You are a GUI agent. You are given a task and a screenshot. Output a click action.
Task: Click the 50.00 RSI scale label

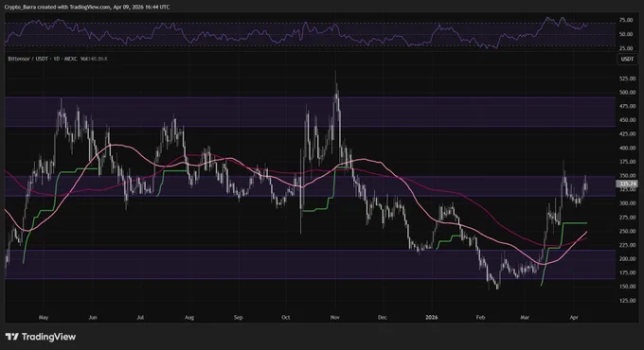pos(625,34)
